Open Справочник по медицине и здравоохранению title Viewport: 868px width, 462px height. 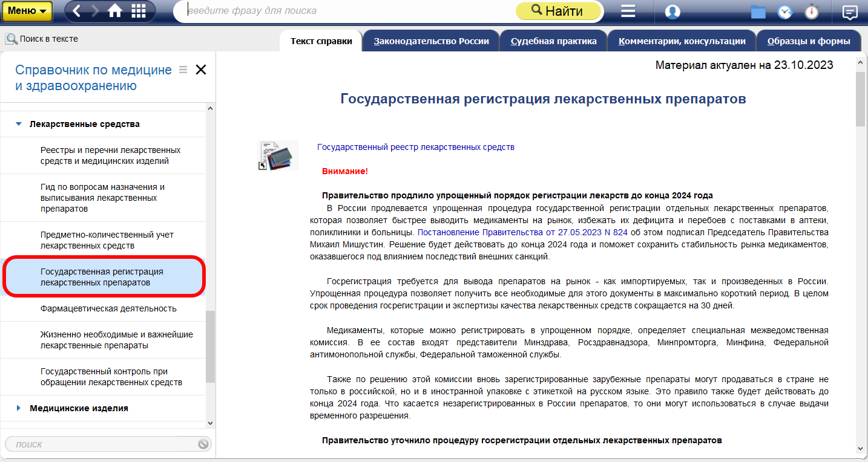93,78
